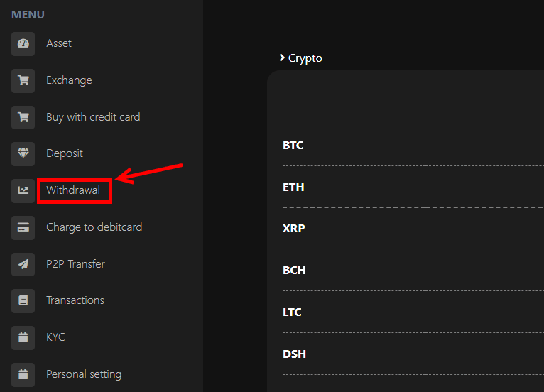Screen dimensions: 544x392
Task: Go to the Exchange menu entry
Action: tap(69, 80)
